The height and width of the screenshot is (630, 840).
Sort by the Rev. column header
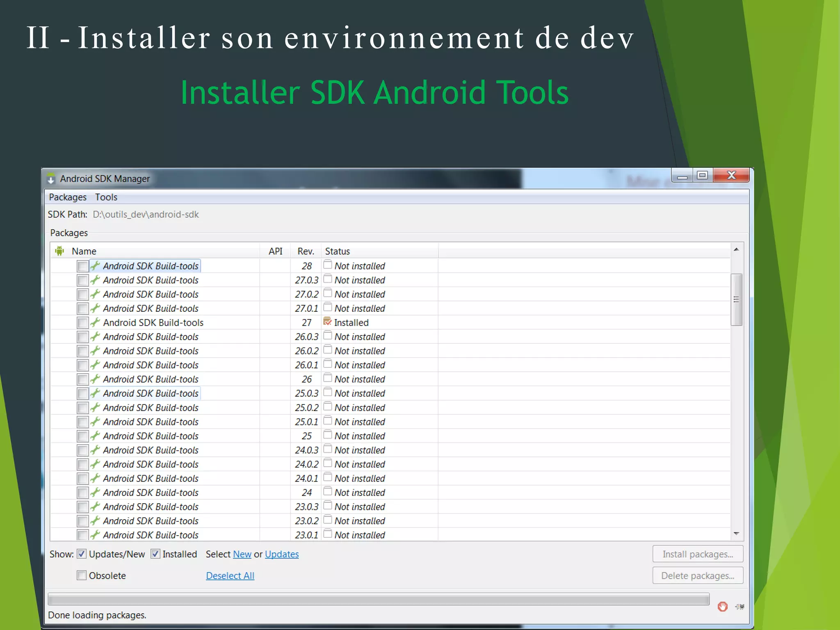[306, 251]
